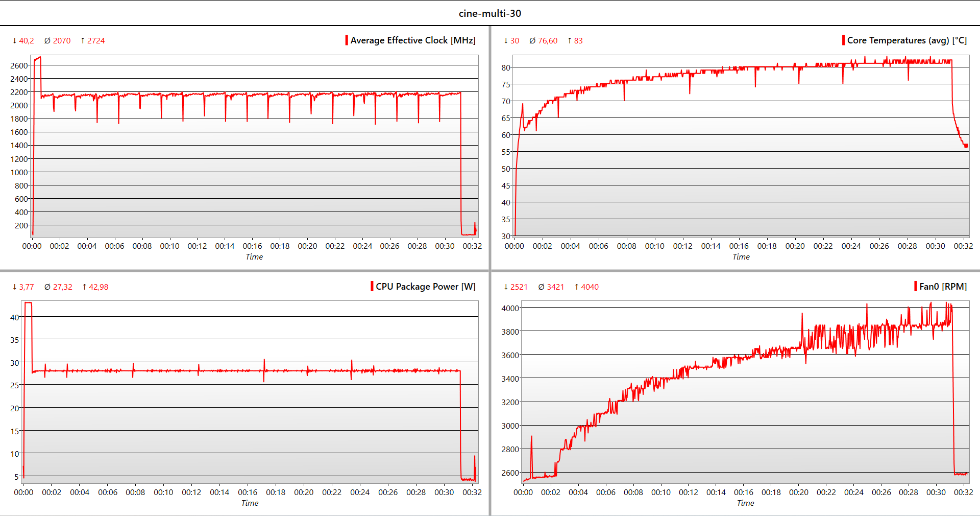Select the cine-multi-30 title
Screen dimensions: 980x516
click(x=489, y=13)
